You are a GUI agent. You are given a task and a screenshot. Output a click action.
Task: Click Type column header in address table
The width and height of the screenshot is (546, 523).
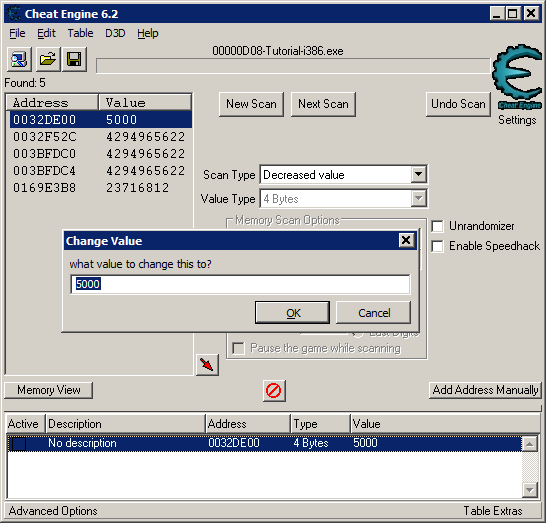(320, 424)
